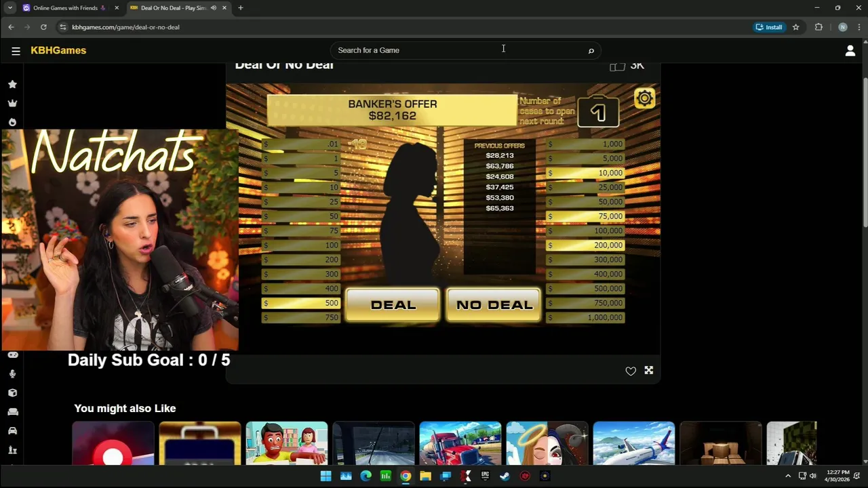Click the address bar URL
Viewport: 868px width, 488px height.
(x=125, y=27)
